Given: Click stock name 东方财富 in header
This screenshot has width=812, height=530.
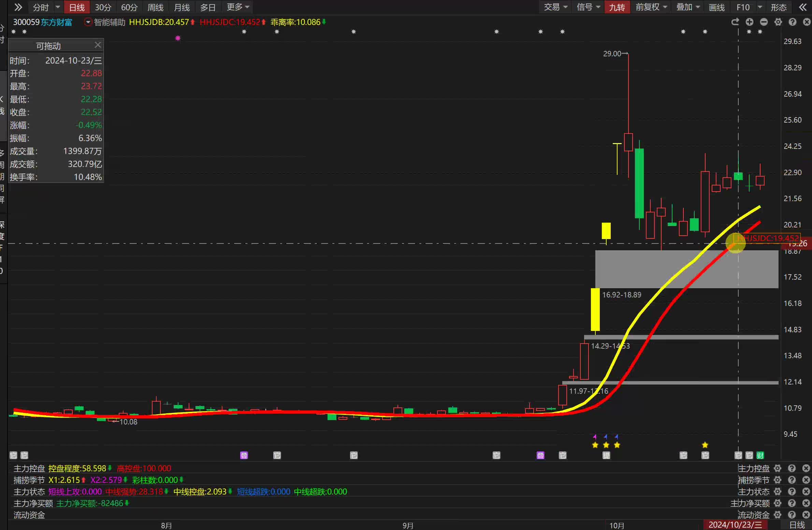Looking at the screenshot, I should point(57,22).
